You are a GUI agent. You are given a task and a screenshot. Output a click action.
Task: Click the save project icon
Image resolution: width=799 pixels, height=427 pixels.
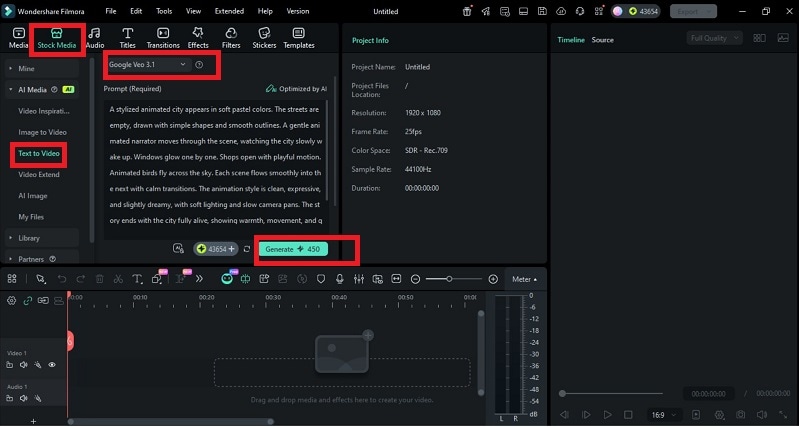tap(542, 11)
